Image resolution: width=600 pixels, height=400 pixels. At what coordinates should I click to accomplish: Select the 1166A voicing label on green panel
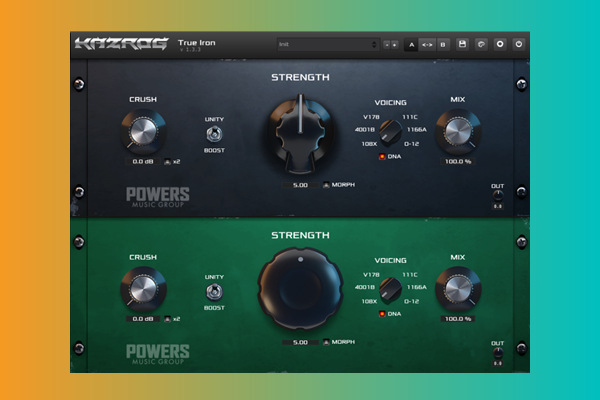(417, 287)
